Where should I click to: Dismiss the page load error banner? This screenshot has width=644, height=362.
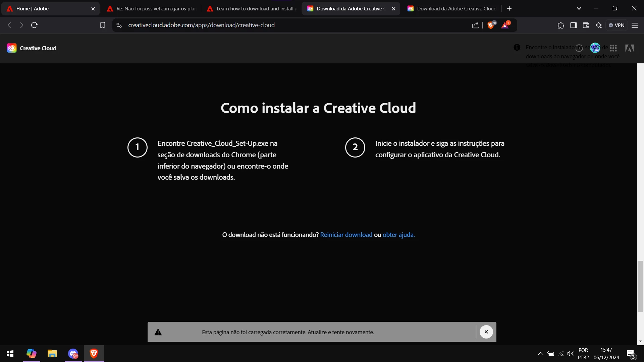(x=486, y=332)
